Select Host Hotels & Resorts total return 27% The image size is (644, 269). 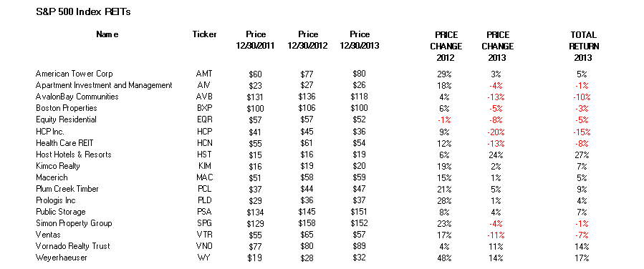coord(583,155)
